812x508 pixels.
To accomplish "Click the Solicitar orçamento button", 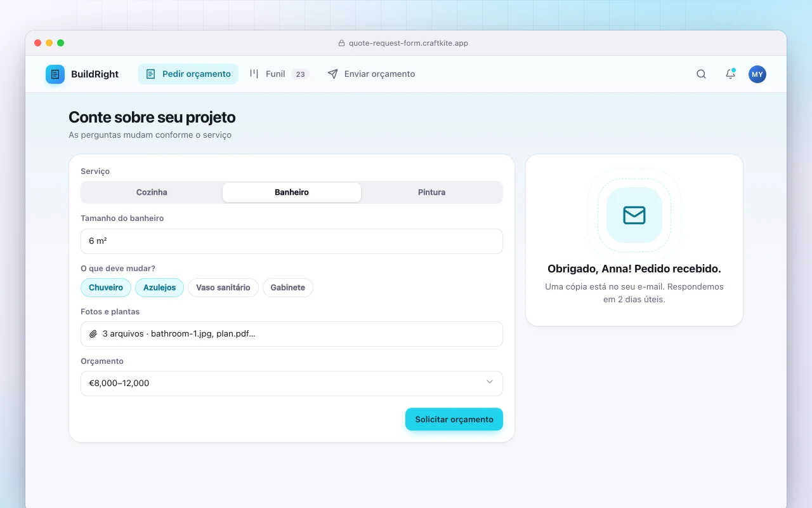I will click(x=454, y=419).
